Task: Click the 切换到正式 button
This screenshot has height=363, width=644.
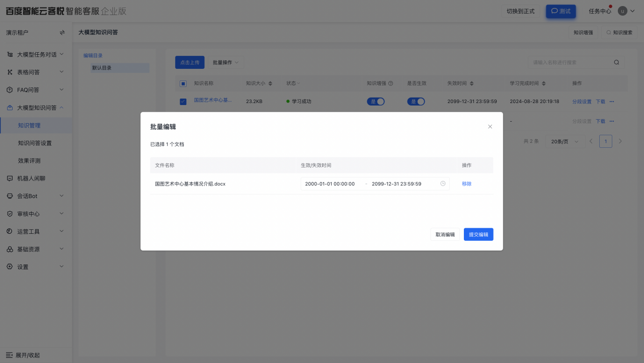Action: [x=521, y=11]
